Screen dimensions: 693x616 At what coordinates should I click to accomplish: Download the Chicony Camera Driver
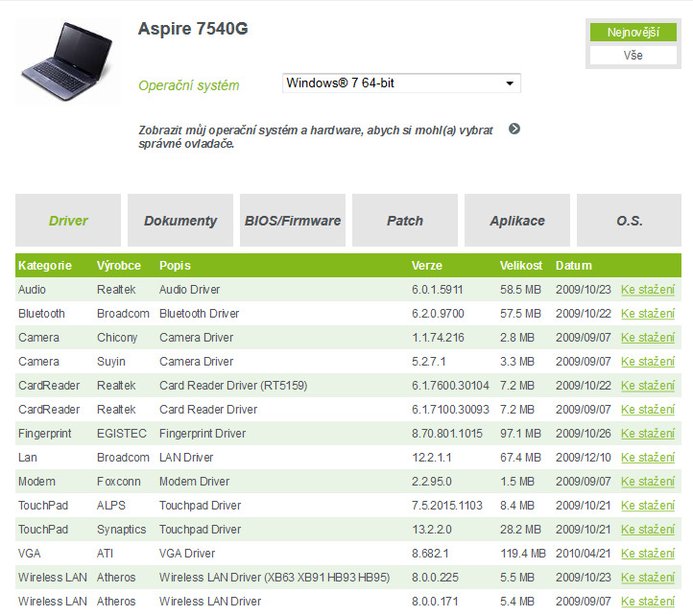648,338
